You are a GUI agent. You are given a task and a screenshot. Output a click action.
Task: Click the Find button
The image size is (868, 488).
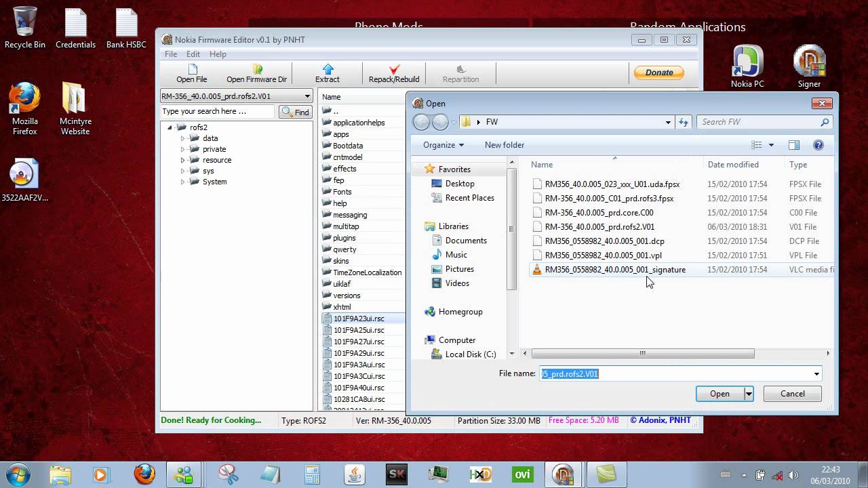coord(296,112)
